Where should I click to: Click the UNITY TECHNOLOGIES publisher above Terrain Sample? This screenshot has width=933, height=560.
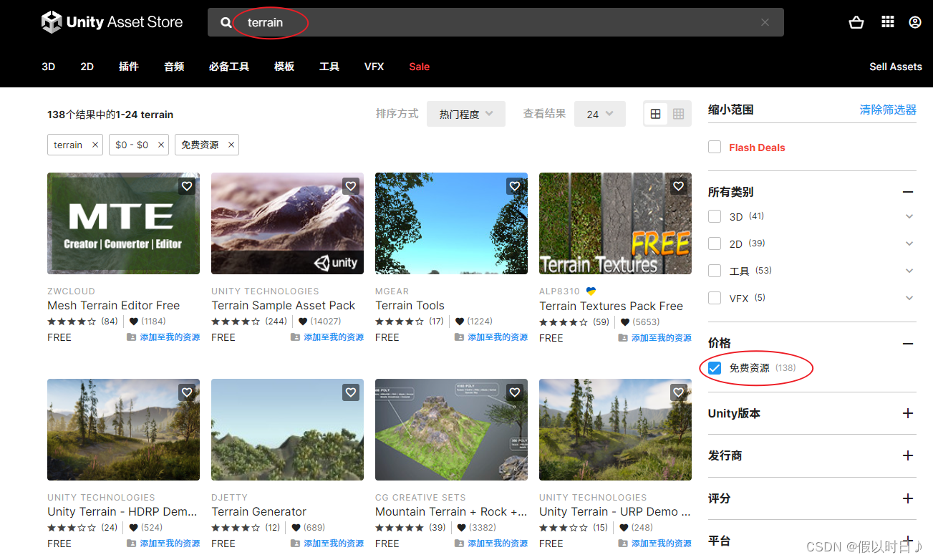click(265, 291)
